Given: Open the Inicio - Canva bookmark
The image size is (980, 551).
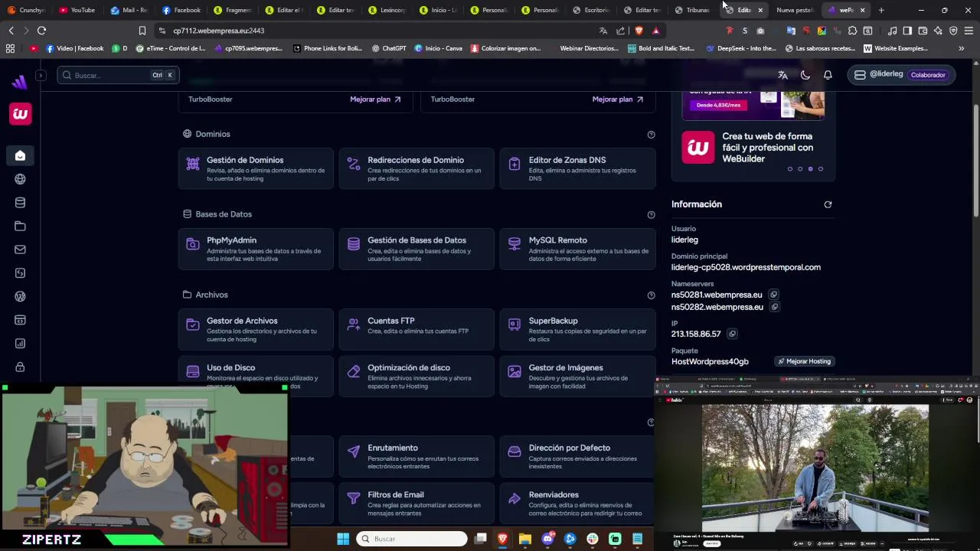Looking at the screenshot, I should coord(438,48).
